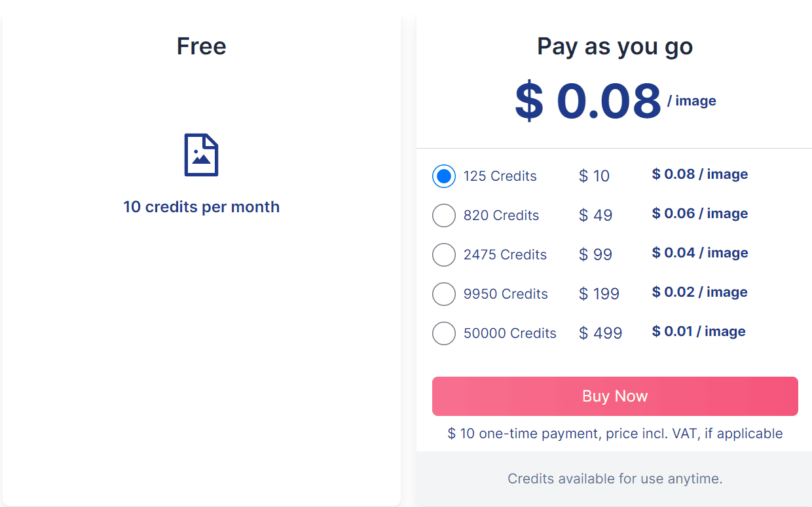Click the $ 49 price next to 820 Credits

click(x=595, y=216)
